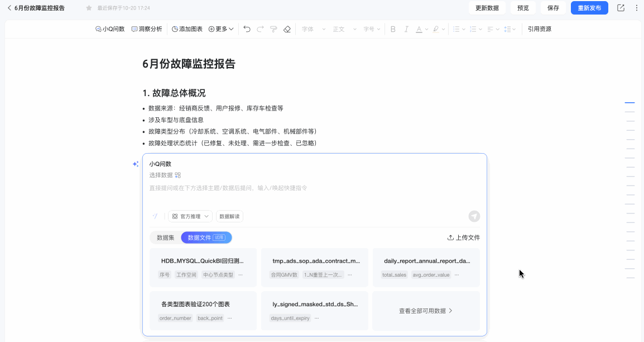Click the redo arrow icon
Image resolution: width=644 pixels, height=342 pixels.
click(260, 28)
